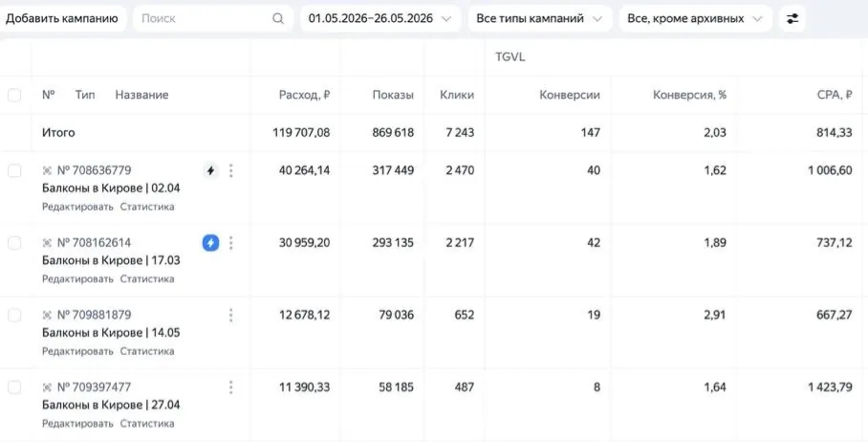Viewport: 868px width, 442px height.
Task: Click lightning icon for campaign 708636779
Action: tap(210, 170)
